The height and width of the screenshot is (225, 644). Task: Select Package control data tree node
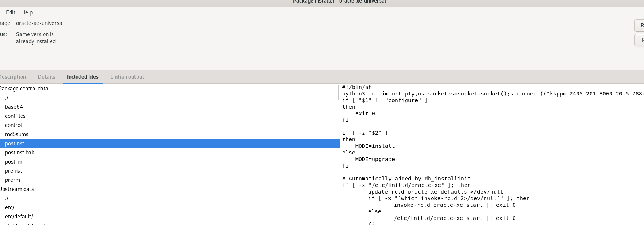tap(24, 89)
